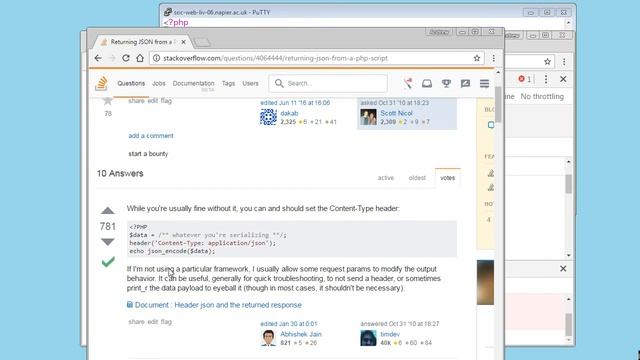
Task: Reload the Stack Overflow page
Action: pos(126,58)
